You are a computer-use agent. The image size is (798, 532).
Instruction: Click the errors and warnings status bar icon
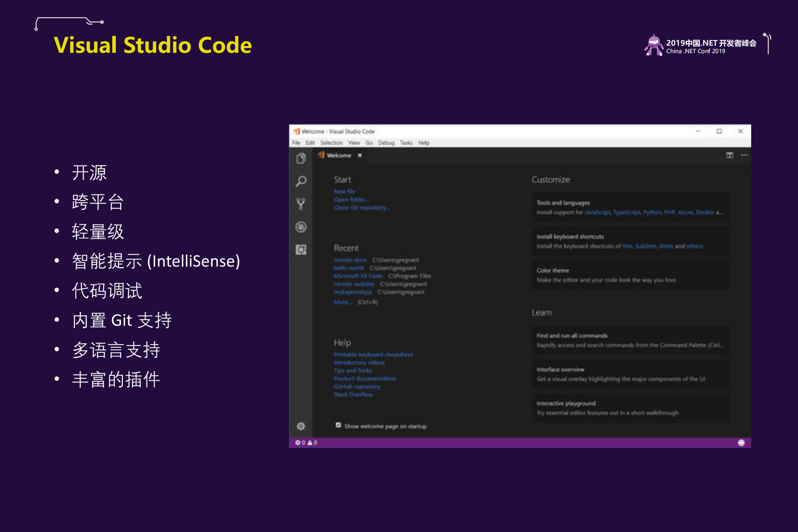coord(303,443)
